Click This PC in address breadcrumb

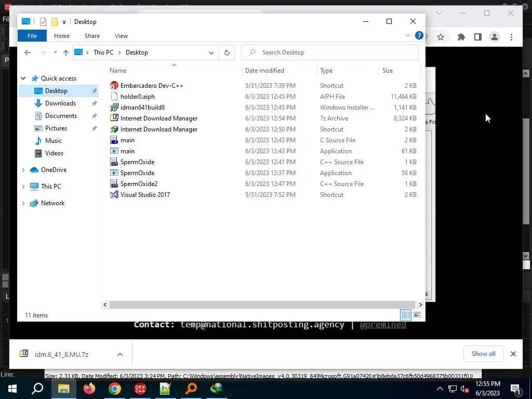[103, 52]
